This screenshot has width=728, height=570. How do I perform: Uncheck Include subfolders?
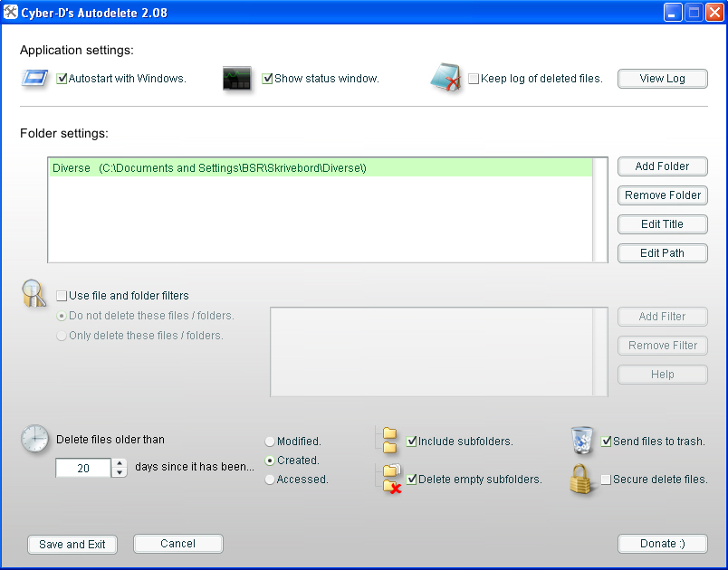point(411,441)
